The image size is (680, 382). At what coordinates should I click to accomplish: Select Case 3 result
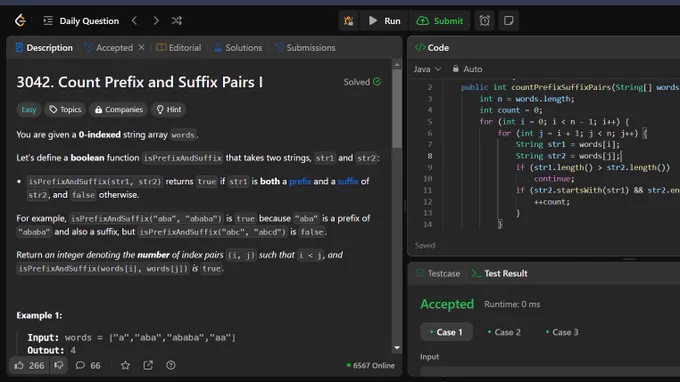pyautogui.click(x=562, y=332)
